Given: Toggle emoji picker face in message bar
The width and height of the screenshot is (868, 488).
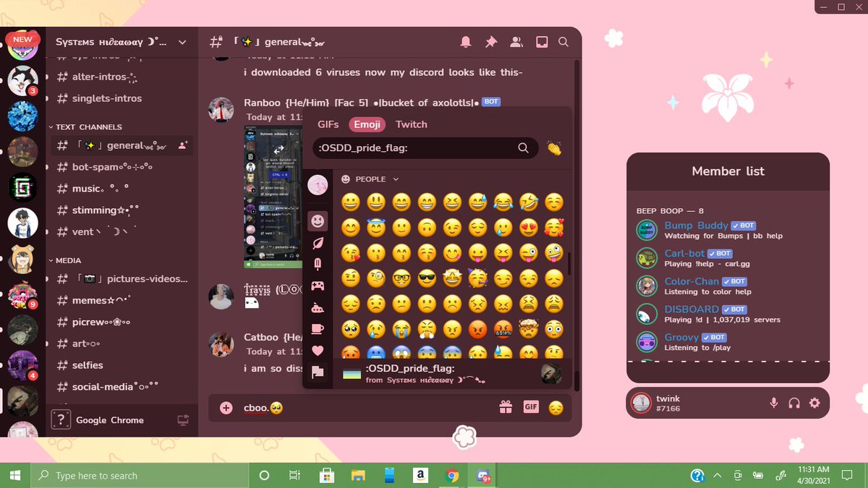Looking at the screenshot, I should pyautogui.click(x=556, y=408).
